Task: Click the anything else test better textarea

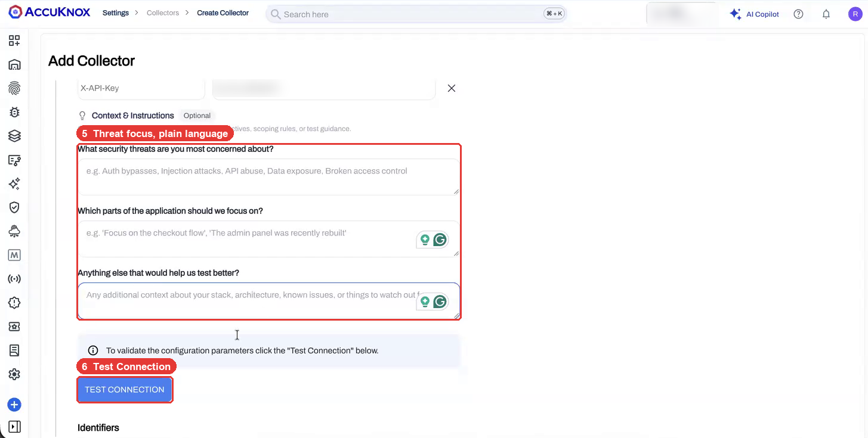Action: pos(268,300)
